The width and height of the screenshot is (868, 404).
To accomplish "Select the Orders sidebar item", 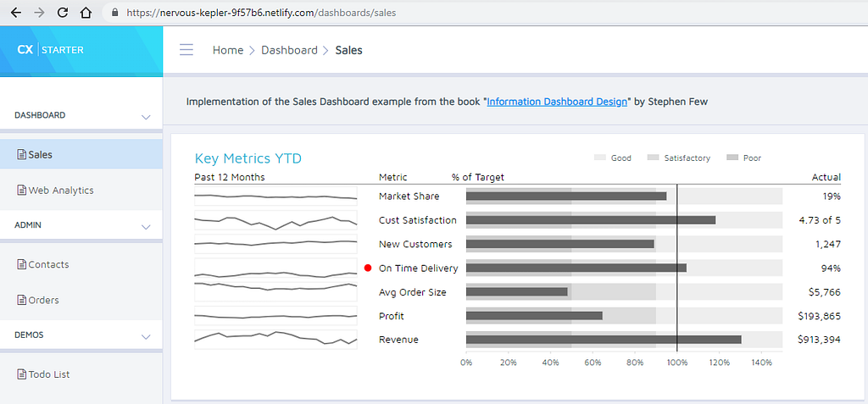I will click(38, 300).
